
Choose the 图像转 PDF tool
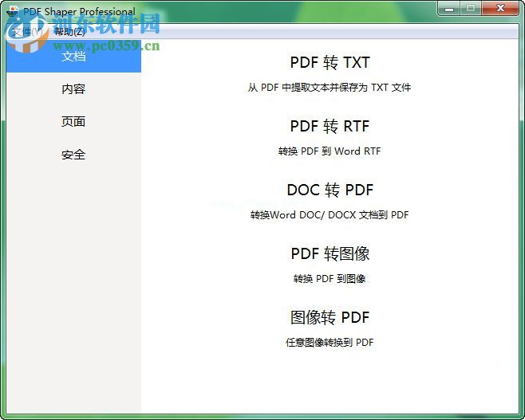[x=330, y=317]
